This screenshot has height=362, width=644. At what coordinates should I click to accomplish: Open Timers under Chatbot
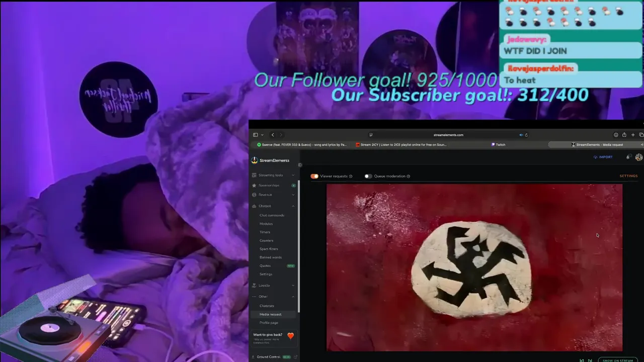(265, 232)
